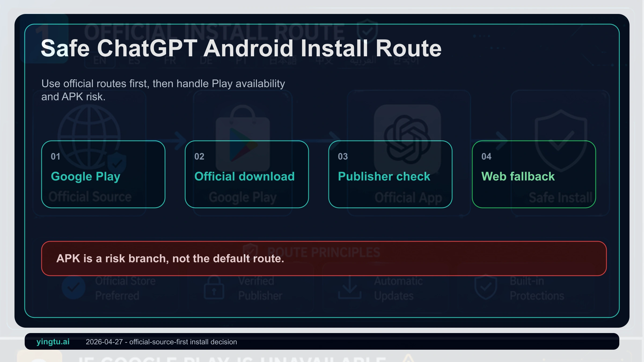644x362 pixels.
Task: Select the 01 Google Play step card
Action: [103, 174]
